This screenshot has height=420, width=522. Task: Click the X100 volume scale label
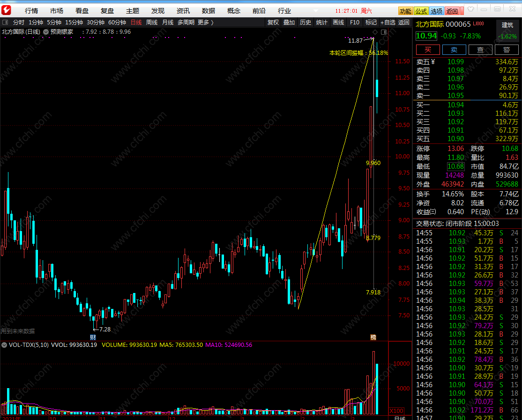(x=396, y=411)
